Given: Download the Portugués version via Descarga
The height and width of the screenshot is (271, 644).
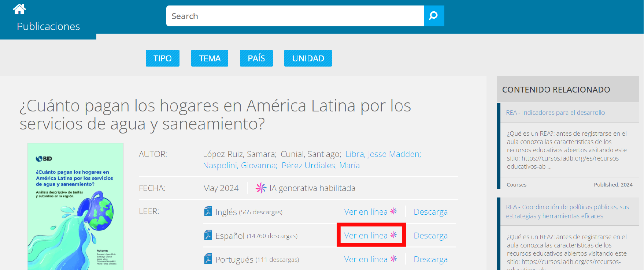Looking at the screenshot, I should [430, 259].
